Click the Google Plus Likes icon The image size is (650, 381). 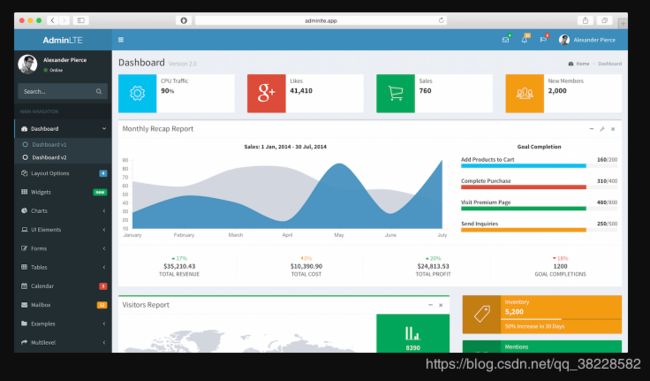pos(266,93)
